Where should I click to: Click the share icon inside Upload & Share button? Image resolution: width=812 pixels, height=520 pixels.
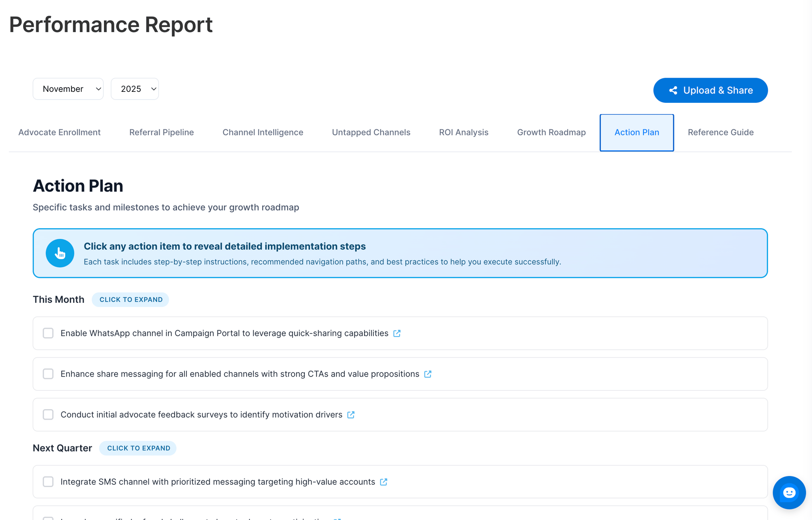coord(673,90)
